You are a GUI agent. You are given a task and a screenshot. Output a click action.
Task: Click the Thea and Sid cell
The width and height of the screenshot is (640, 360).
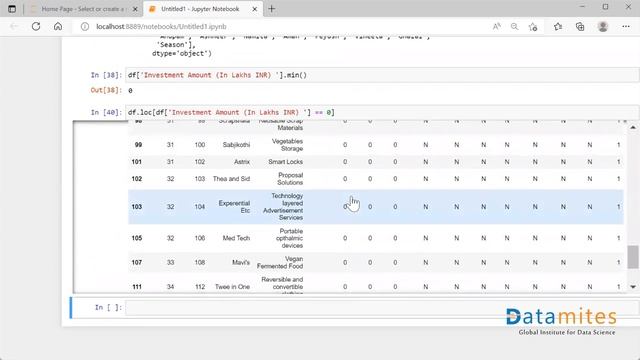(x=231, y=179)
